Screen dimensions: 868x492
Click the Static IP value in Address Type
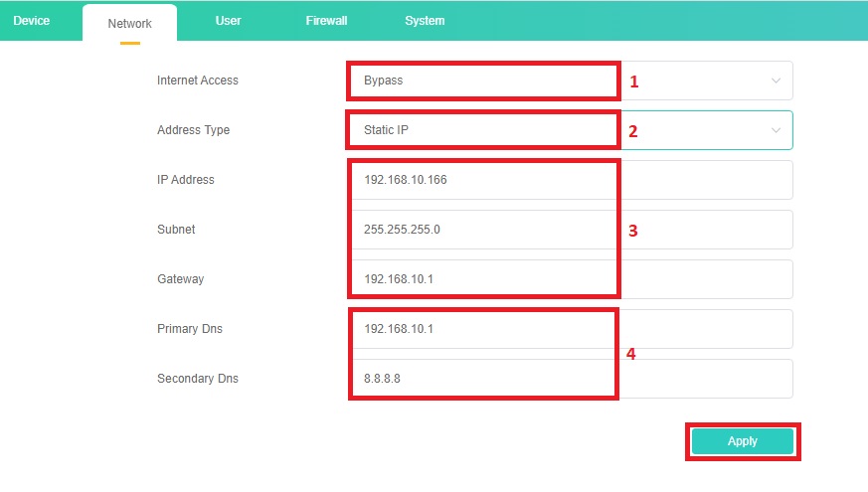click(388, 130)
